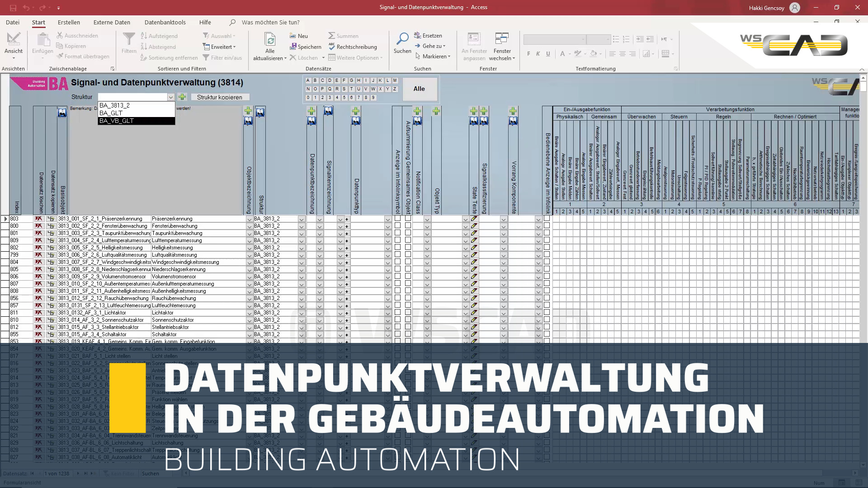Open the Datenbanktools ribbon tab

point(165,22)
